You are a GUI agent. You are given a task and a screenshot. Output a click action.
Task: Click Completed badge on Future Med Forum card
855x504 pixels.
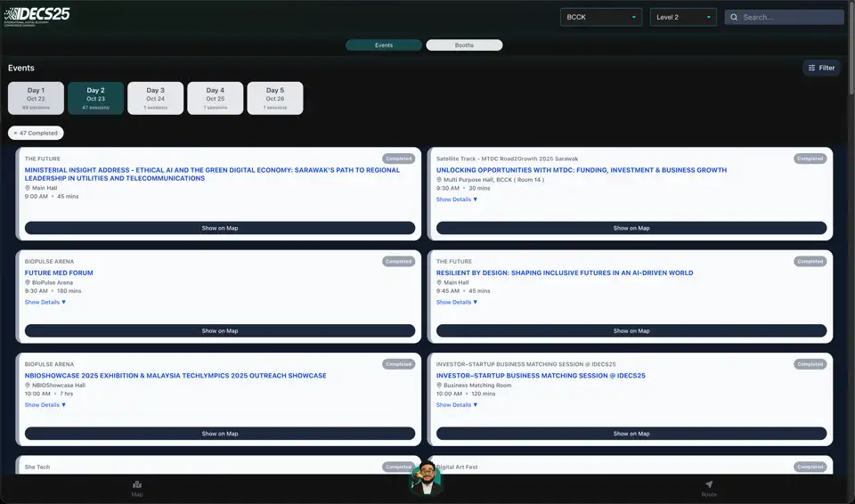pyautogui.click(x=399, y=261)
